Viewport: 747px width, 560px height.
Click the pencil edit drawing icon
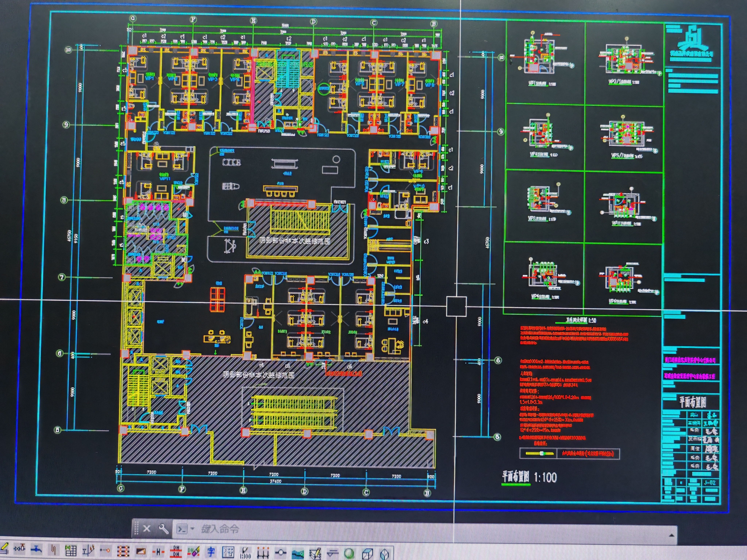point(315,554)
